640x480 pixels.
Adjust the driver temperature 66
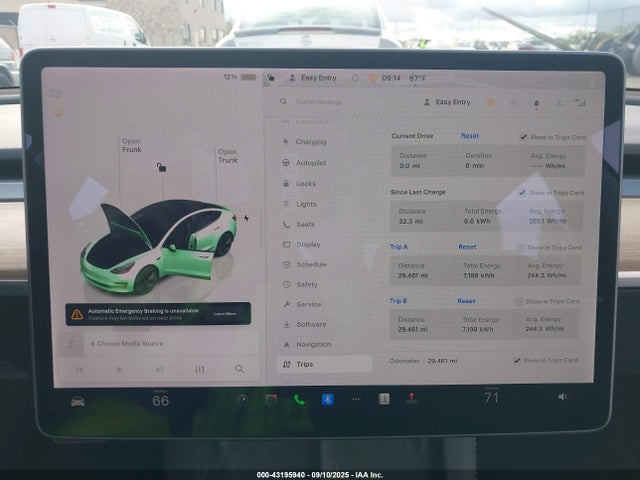point(160,400)
